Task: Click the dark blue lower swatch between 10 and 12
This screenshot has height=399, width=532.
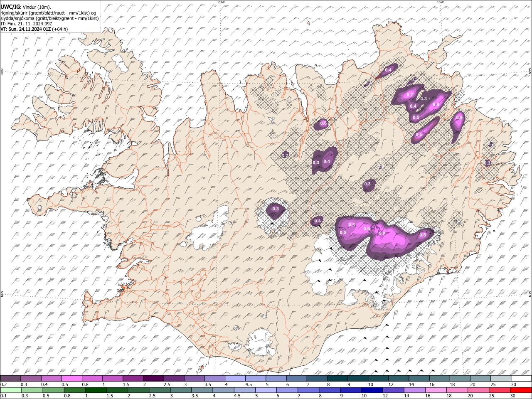Action: point(372,390)
